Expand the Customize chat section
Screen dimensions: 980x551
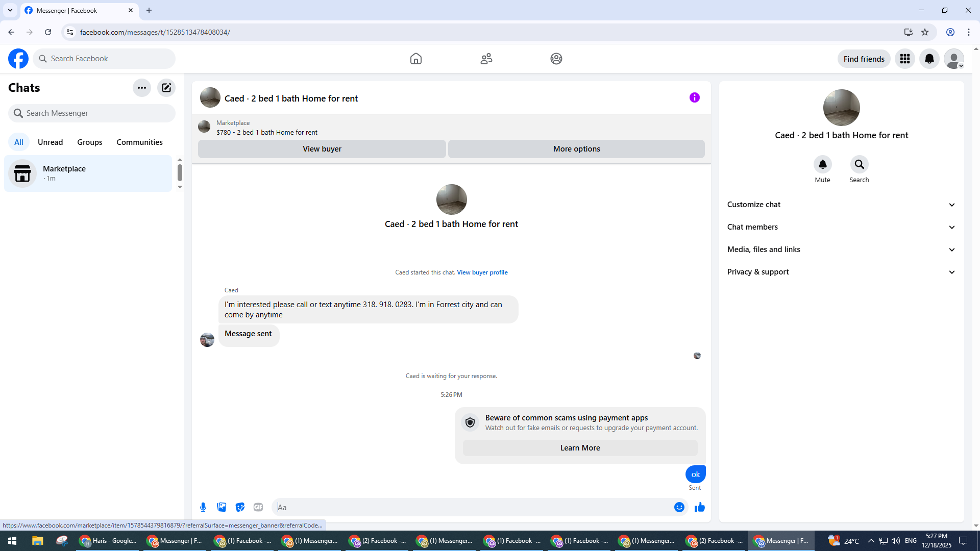point(842,205)
